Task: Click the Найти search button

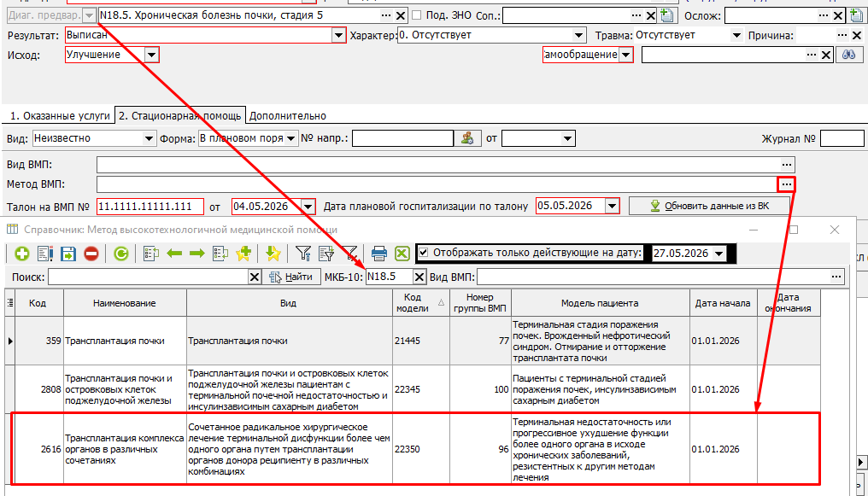Action: [x=291, y=277]
